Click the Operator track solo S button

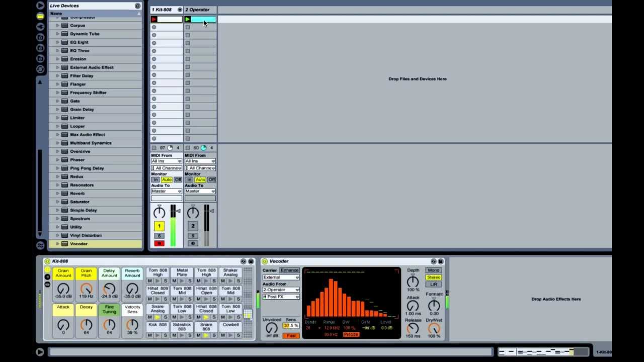[193, 236]
